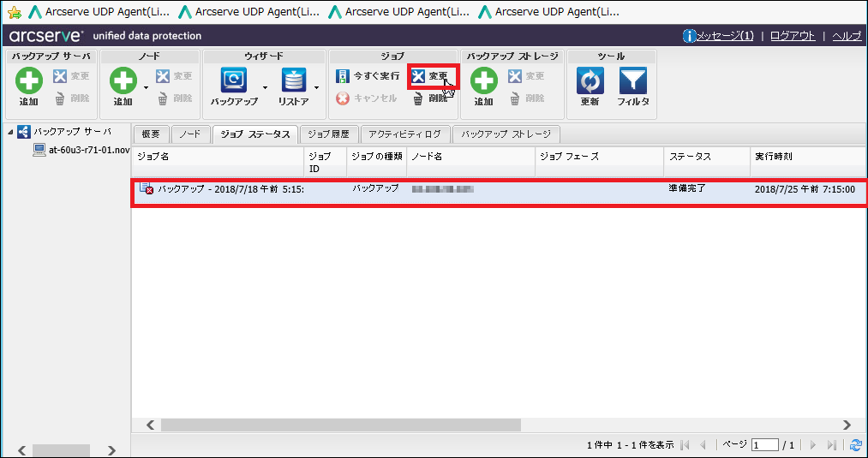
Task: Click the 準備完了 status cell
Action: (x=687, y=188)
